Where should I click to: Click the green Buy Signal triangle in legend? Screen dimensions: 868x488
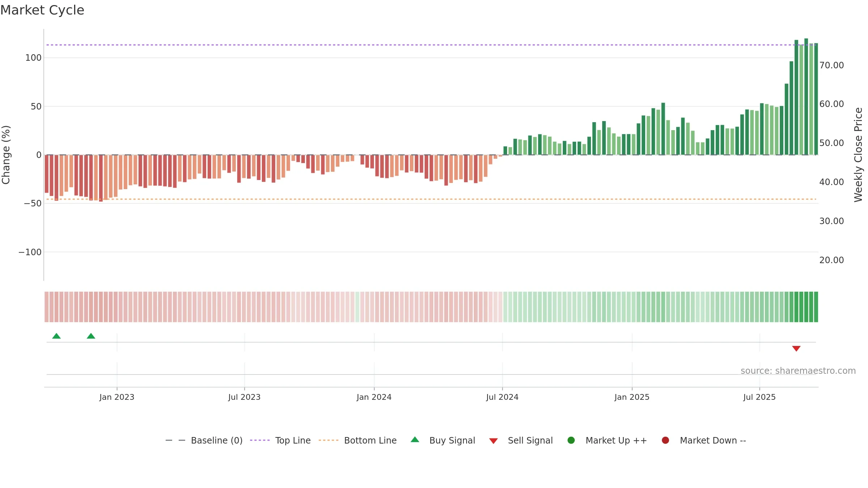point(415,440)
